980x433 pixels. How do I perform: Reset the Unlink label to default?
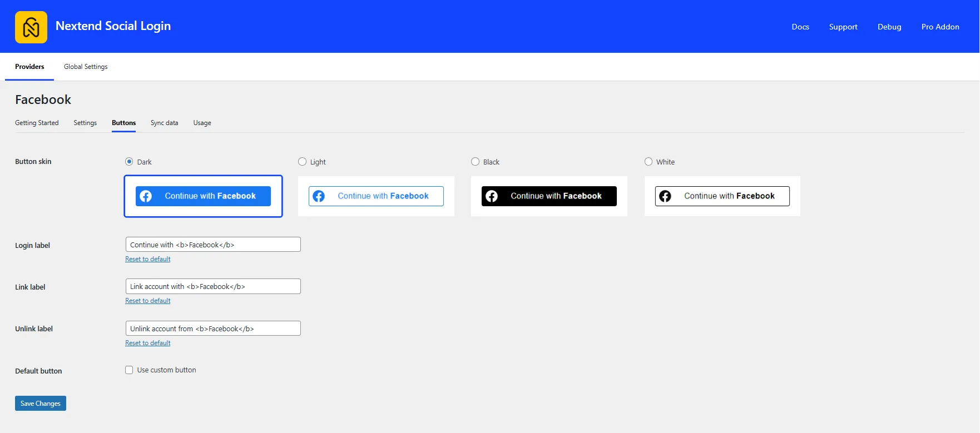point(148,343)
